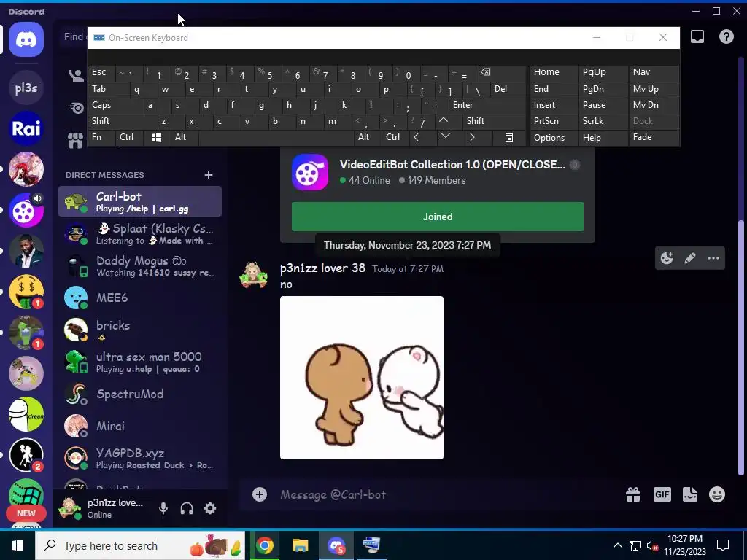Open more message options ellipsis
747x560 pixels.
click(x=713, y=258)
